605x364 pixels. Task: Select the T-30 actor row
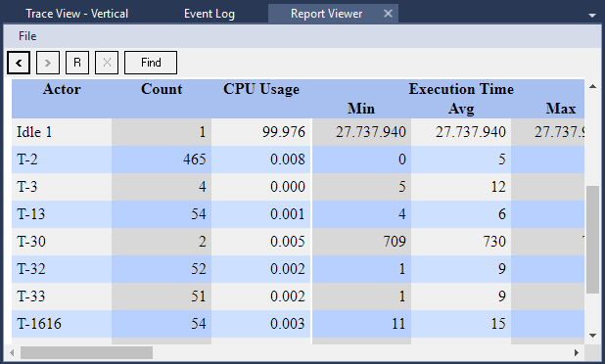(298, 242)
